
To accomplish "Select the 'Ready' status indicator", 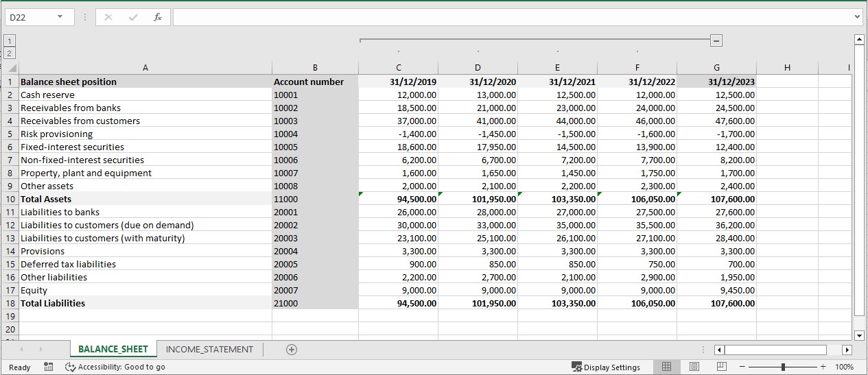I will click(x=19, y=367).
